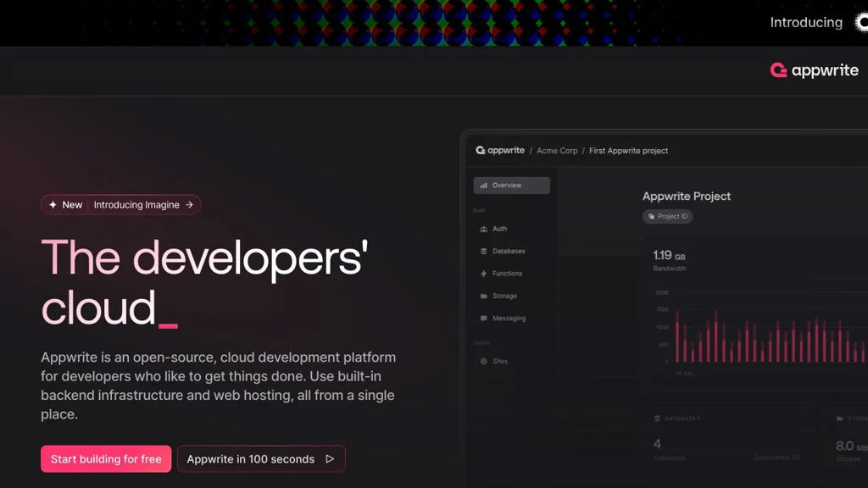The image size is (868, 488).
Task: Open Messaging via its chat bubble icon
Action: tap(482, 318)
